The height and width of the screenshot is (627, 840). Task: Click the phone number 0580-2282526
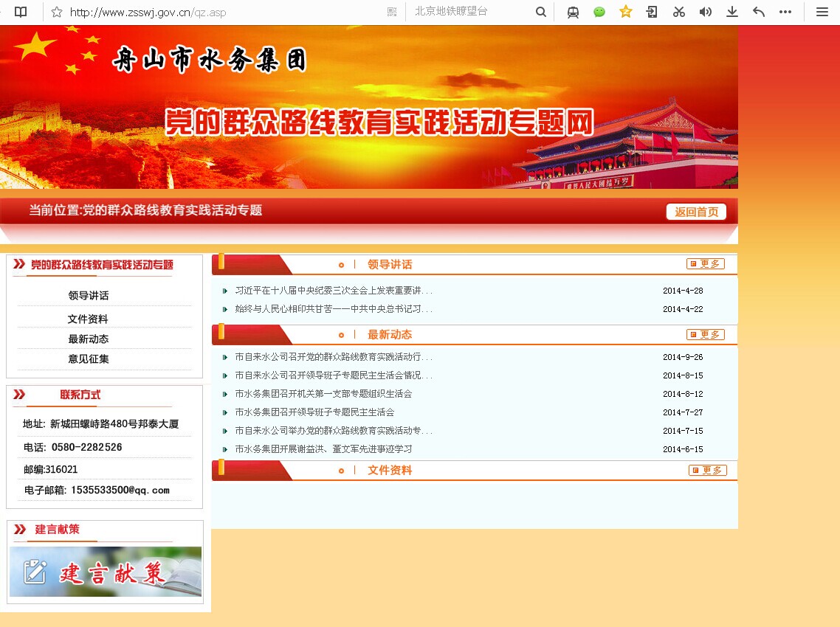87,447
